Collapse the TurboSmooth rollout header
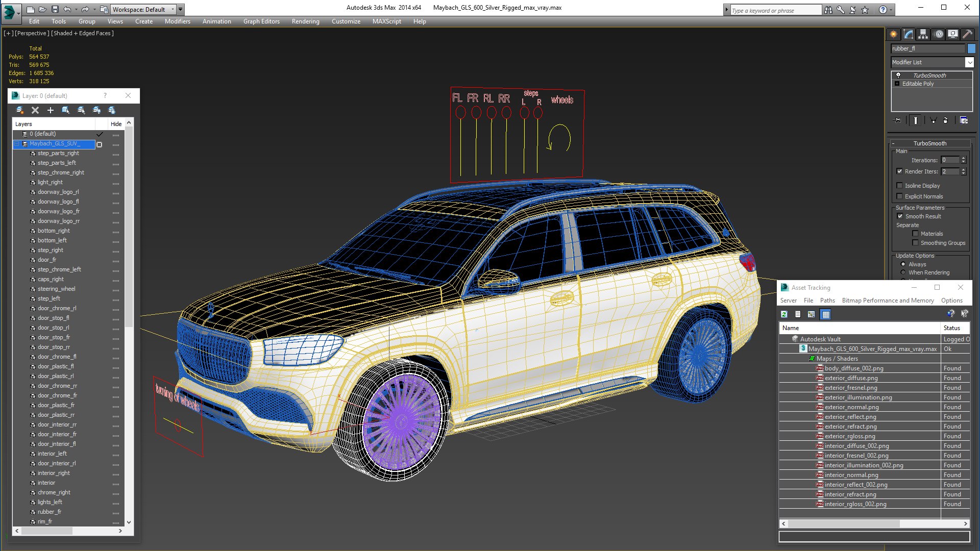Viewport: 980px width, 551px height. click(x=929, y=143)
